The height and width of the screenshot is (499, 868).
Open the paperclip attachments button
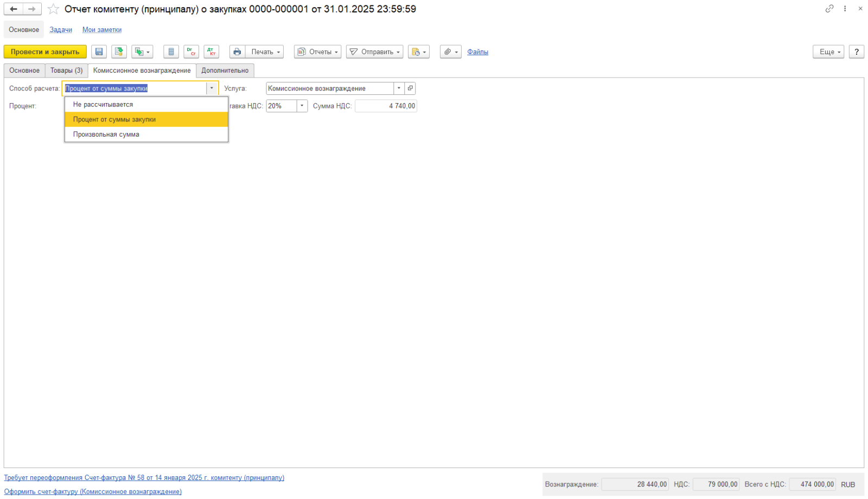coord(450,52)
